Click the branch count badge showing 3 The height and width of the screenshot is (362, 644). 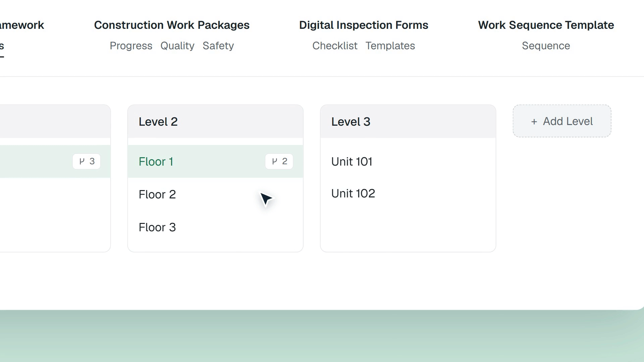click(x=87, y=162)
